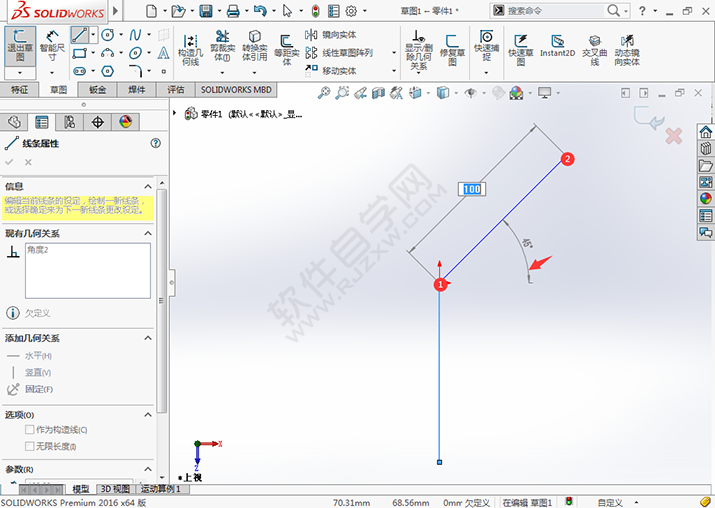715x508 pixels.
Task: Open the Appearances icon in task pane
Action: (705, 198)
